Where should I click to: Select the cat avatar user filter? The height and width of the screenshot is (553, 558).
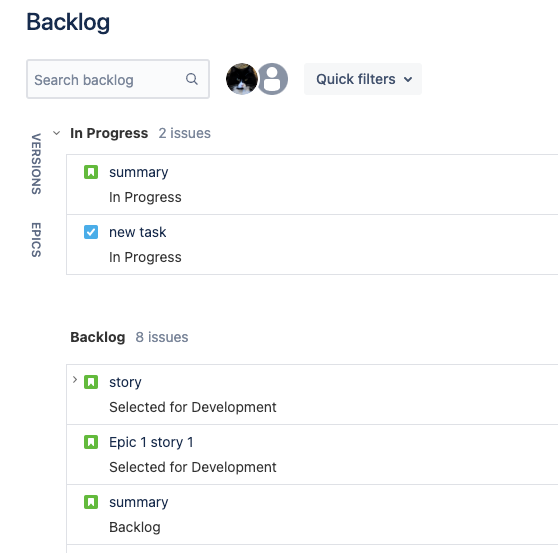tap(242, 79)
